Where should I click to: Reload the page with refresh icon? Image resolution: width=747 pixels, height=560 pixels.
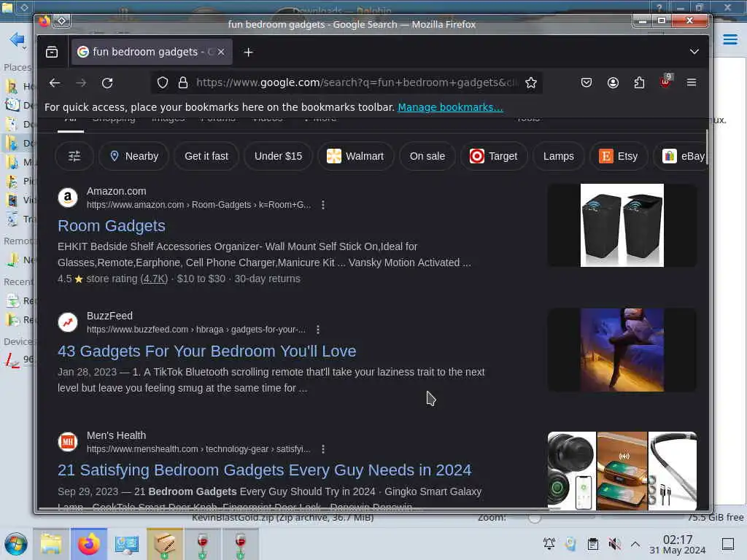pos(107,83)
